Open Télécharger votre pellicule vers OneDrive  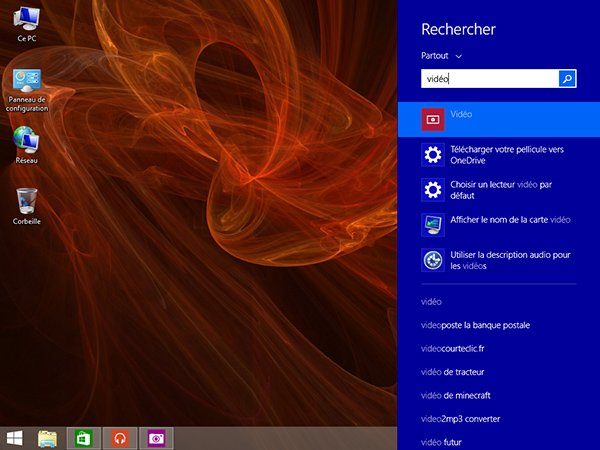(x=499, y=155)
